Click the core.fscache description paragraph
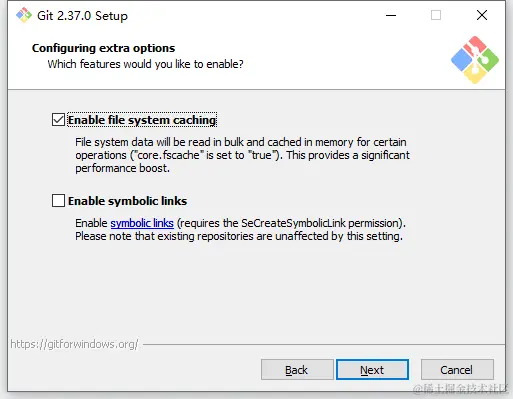This screenshot has width=513, height=399. 242,155
